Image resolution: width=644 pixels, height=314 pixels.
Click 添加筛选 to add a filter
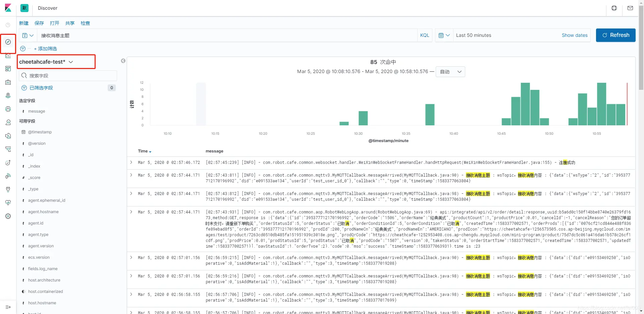(46, 49)
